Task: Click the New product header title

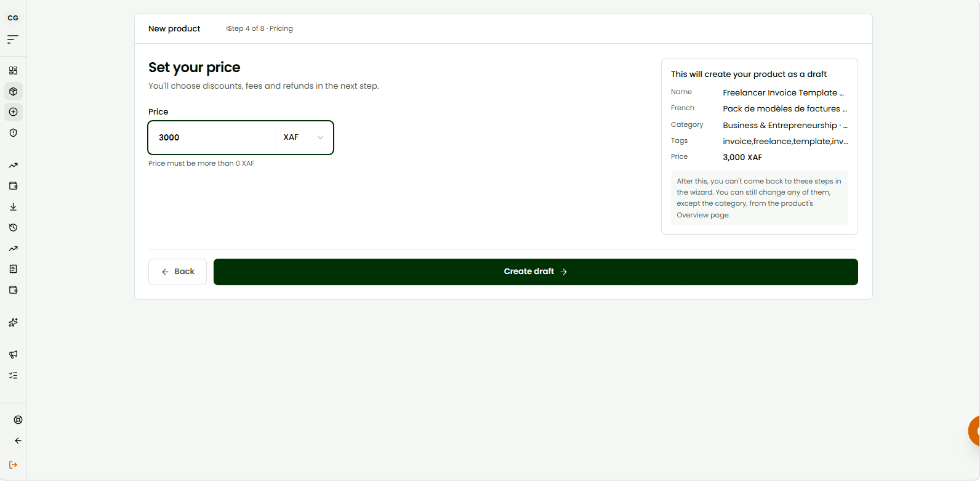Action: coord(174,29)
